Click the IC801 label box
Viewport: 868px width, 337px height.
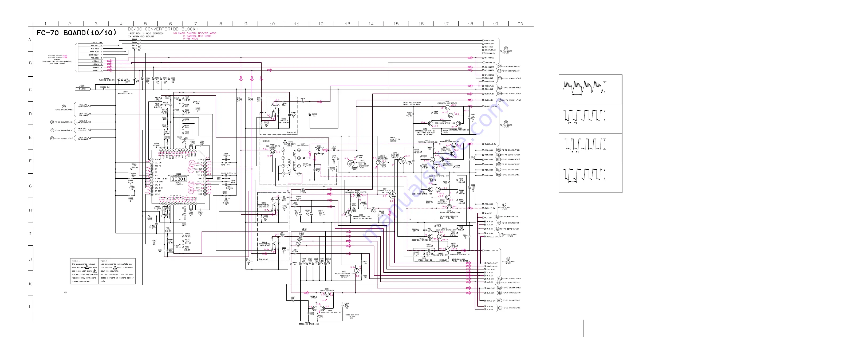[x=179, y=179]
